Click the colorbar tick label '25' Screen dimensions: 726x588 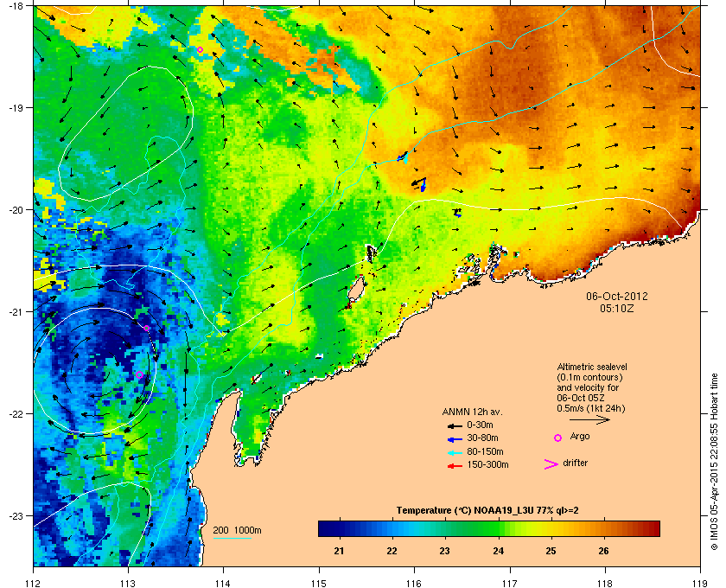click(551, 551)
